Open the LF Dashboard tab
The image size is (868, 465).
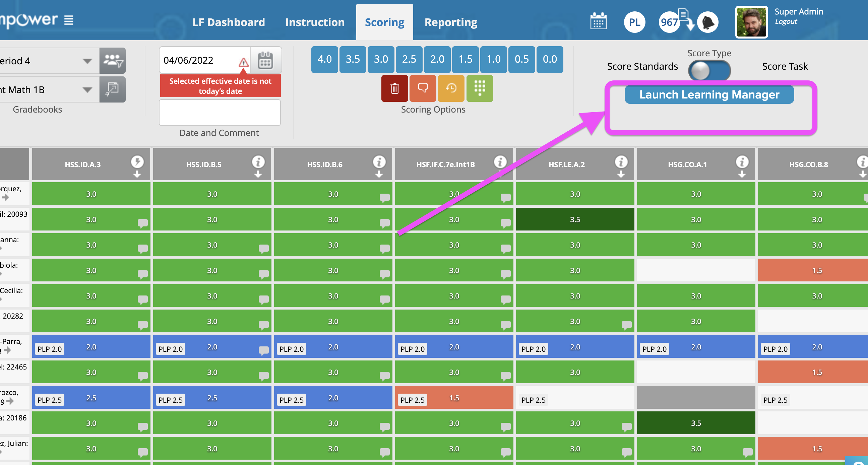[229, 22]
